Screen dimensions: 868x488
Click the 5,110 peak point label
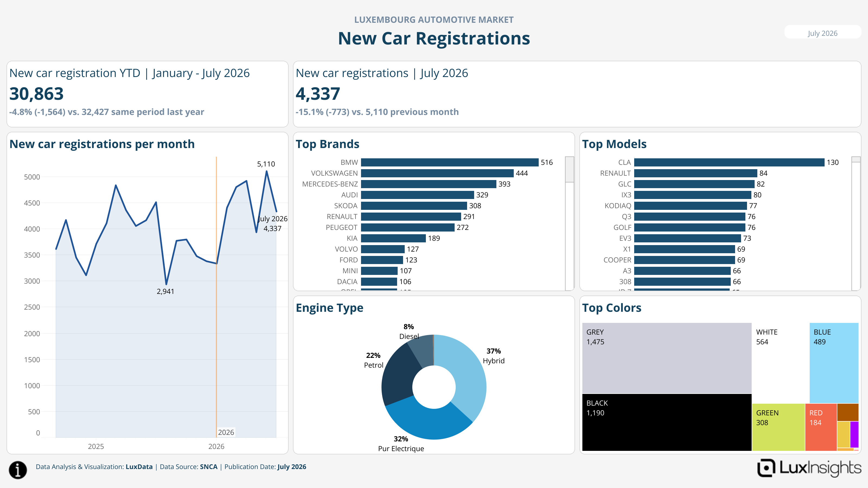pyautogui.click(x=266, y=164)
